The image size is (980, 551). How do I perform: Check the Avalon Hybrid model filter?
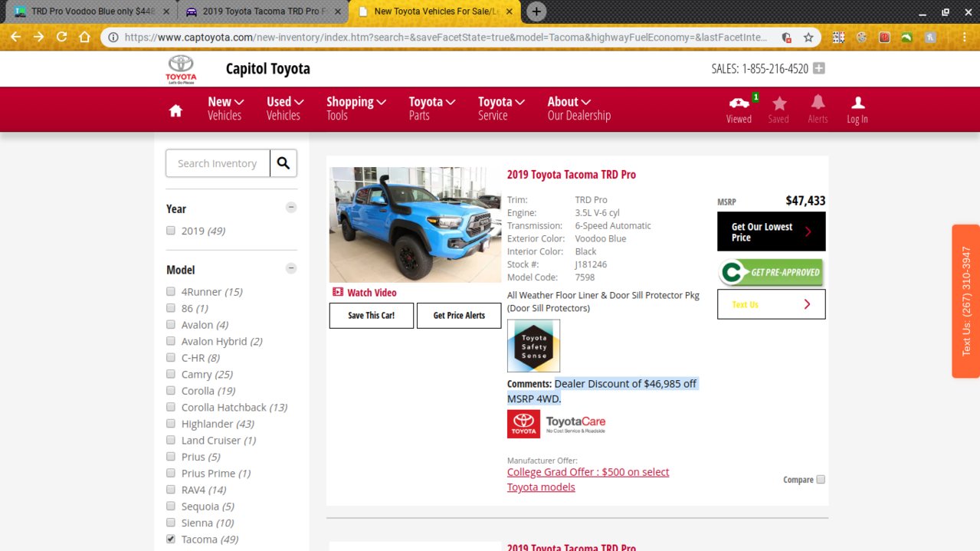pos(171,341)
